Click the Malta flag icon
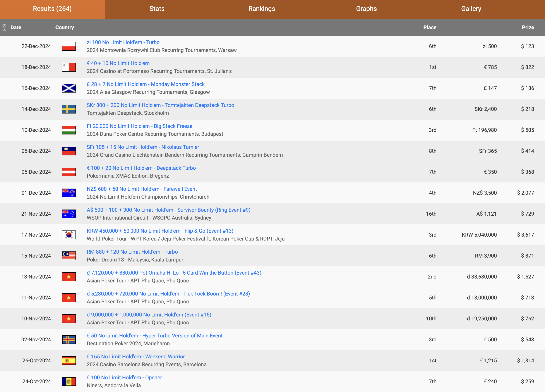This screenshot has width=545, height=392. [x=69, y=67]
